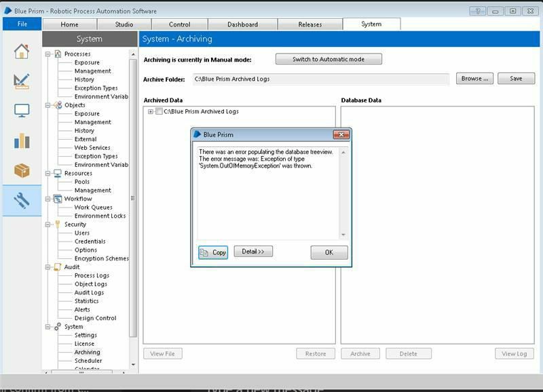Tick the C:\Blue Prism Archived Logs checkbox
Viewport: 543px width, 392px height.
tap(159, 112)
